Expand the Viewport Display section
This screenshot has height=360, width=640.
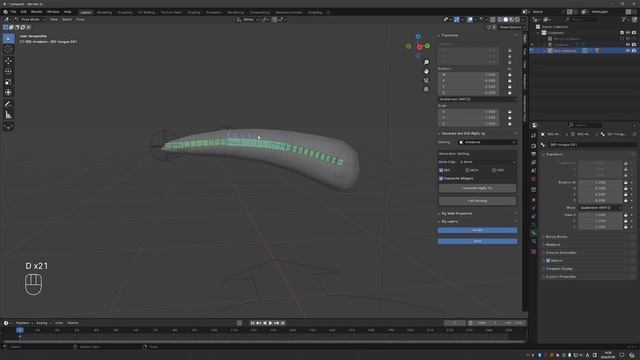[x=559, y=269]
